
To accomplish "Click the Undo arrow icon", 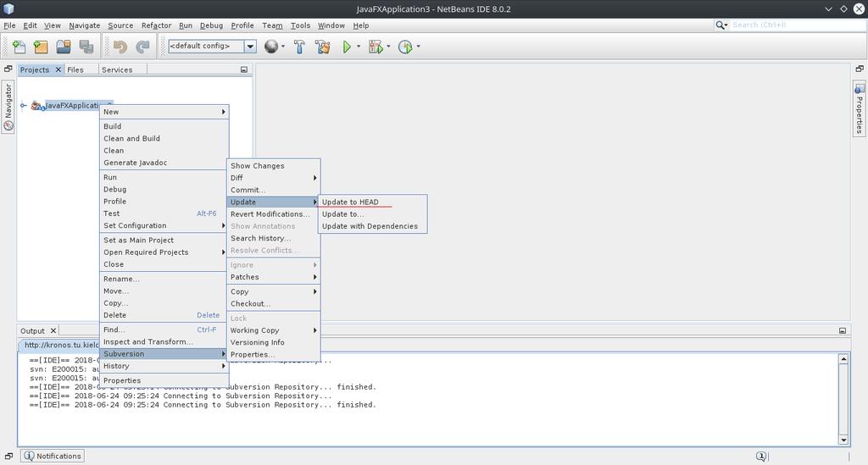I will click(120, 47).
